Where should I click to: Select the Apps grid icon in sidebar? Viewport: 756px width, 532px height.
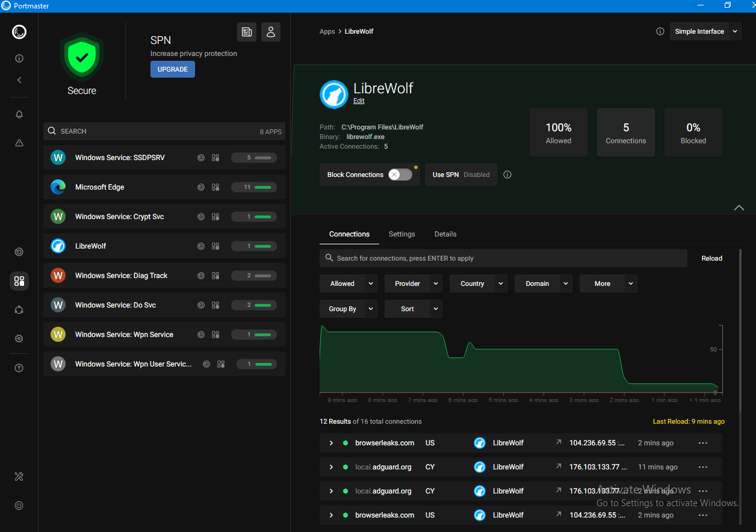coord(19,281)
